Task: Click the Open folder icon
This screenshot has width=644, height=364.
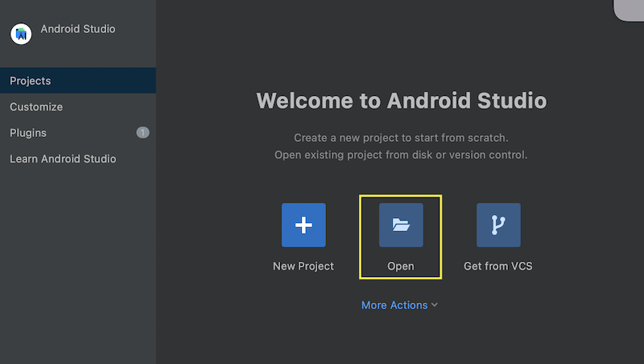Action: pos(401,225)
